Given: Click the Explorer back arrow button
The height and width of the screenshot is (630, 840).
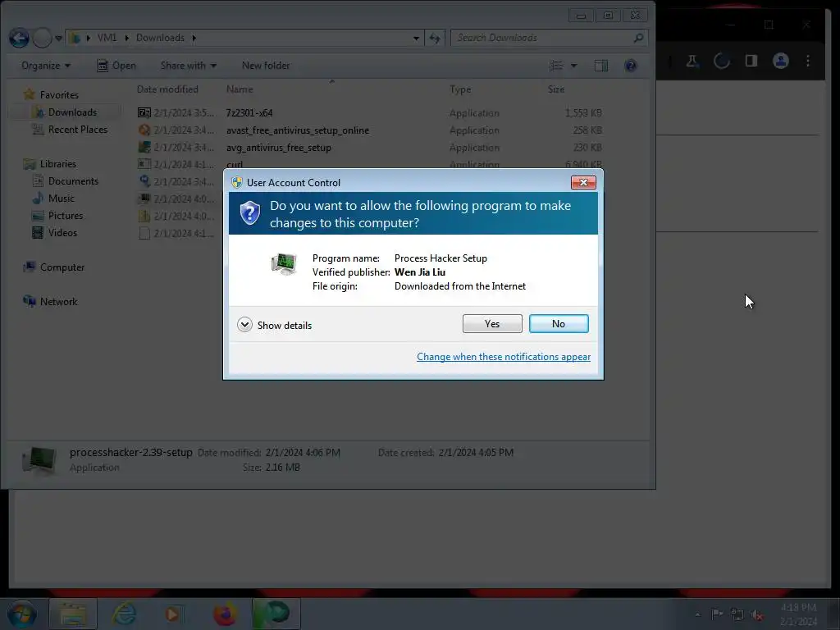Looking at the screenshot, I should coord(20,38).
